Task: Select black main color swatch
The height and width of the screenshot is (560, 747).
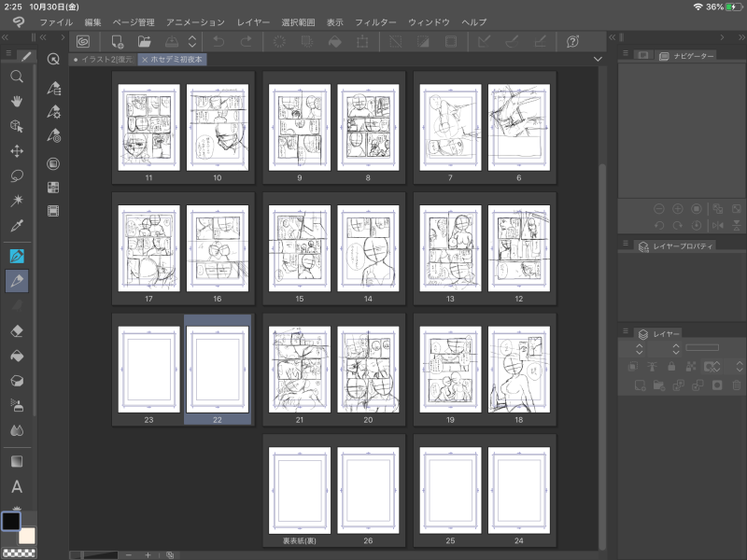Action: (x=11, y=521)
